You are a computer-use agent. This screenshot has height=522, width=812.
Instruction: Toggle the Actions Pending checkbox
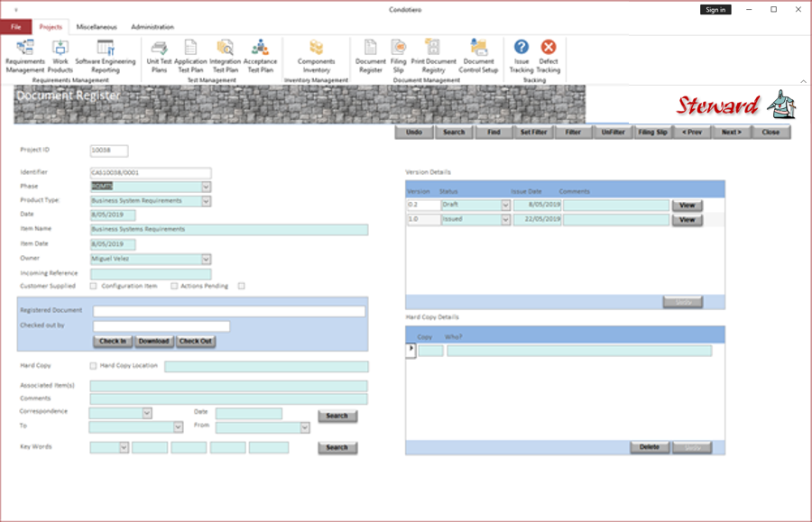[241, 286]
